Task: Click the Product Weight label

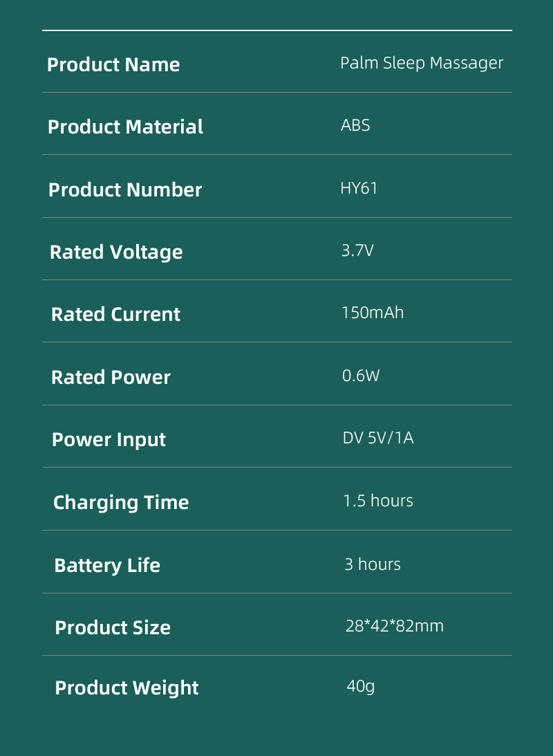Action: [x=126, y=688]
